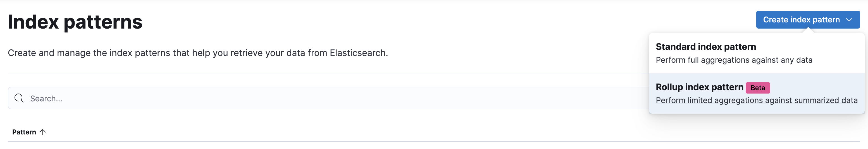Choose the Rollup index pattern title
The width and height of the screenshot is (868, 149).
click(699, 87)
